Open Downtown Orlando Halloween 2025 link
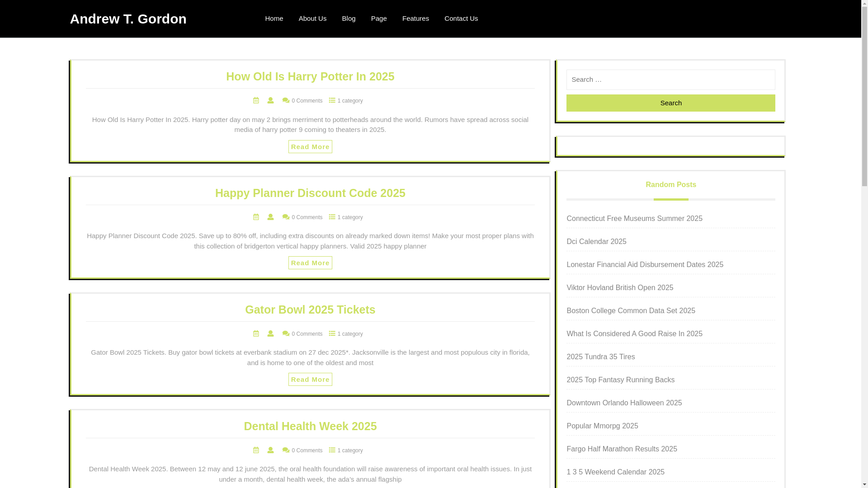The height and width of the screenshot is (488, 868). [x=624, y=403]
